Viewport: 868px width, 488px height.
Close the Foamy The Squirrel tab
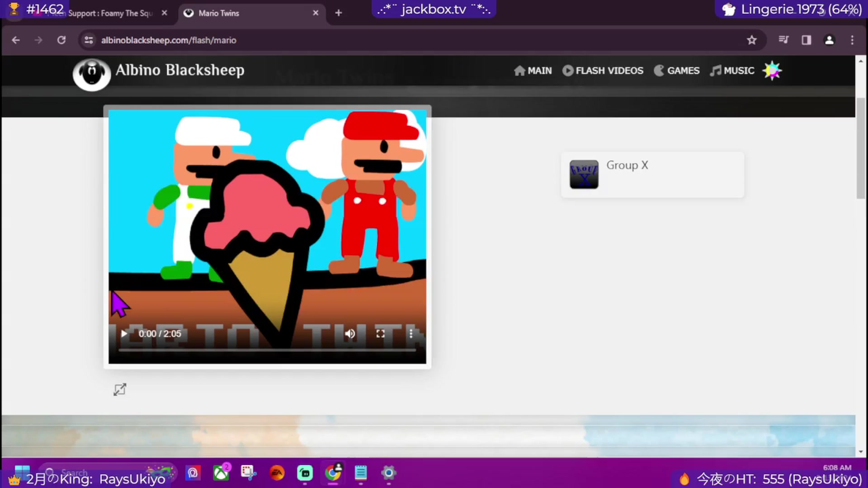(x=165, y=13)
